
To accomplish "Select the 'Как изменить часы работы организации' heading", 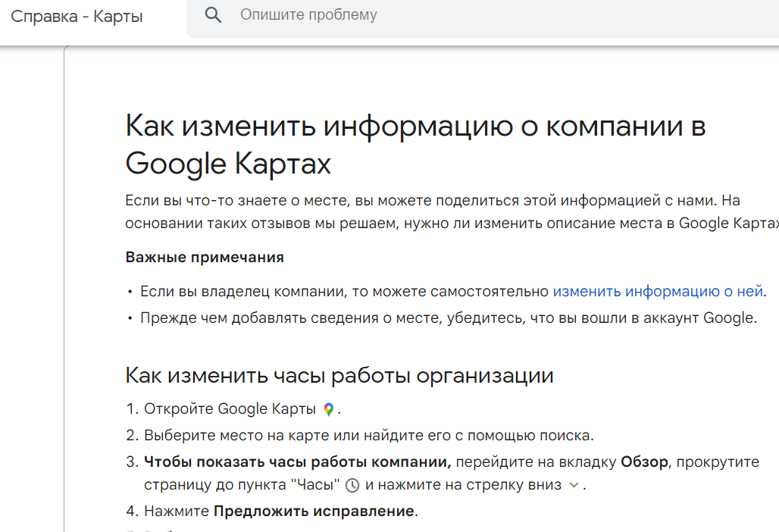I will tap(339, 376).
